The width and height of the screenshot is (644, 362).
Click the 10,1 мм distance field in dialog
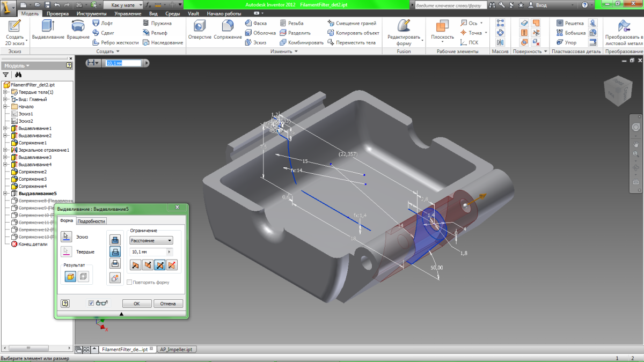148,252
